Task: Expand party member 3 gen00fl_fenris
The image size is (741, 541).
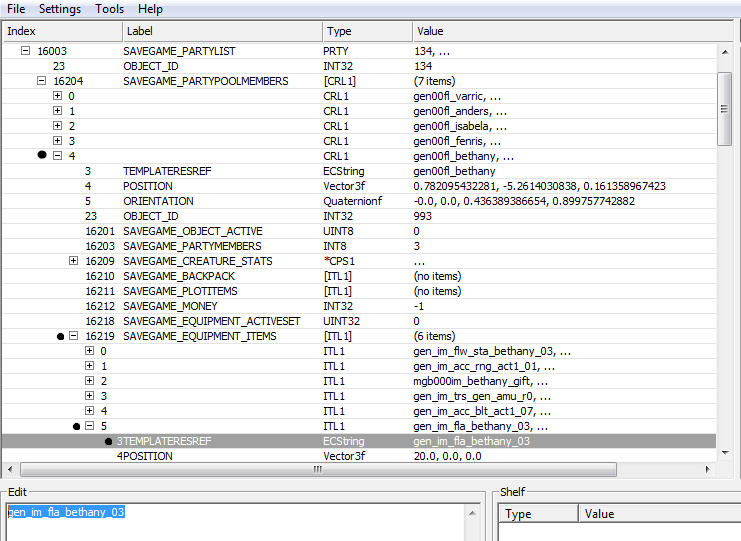Action: click(x=57, y=141)
